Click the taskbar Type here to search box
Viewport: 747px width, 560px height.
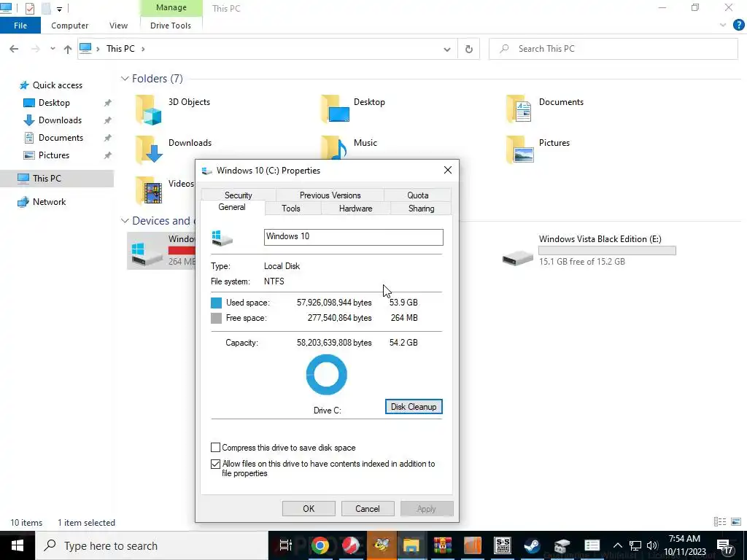(152, 545)
